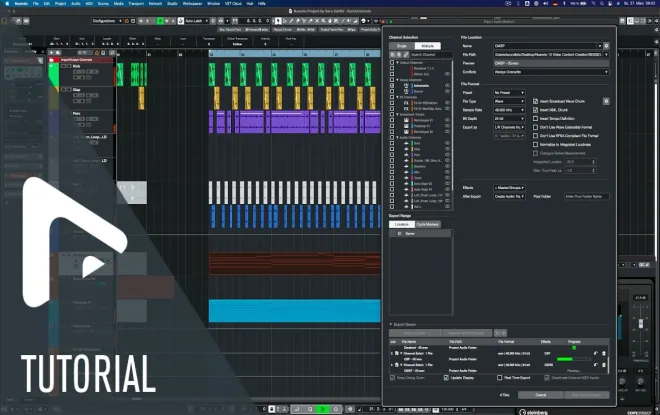The image size is (660, 415).
Task: Select the Zoom magnifier tool
Action: 324,21
